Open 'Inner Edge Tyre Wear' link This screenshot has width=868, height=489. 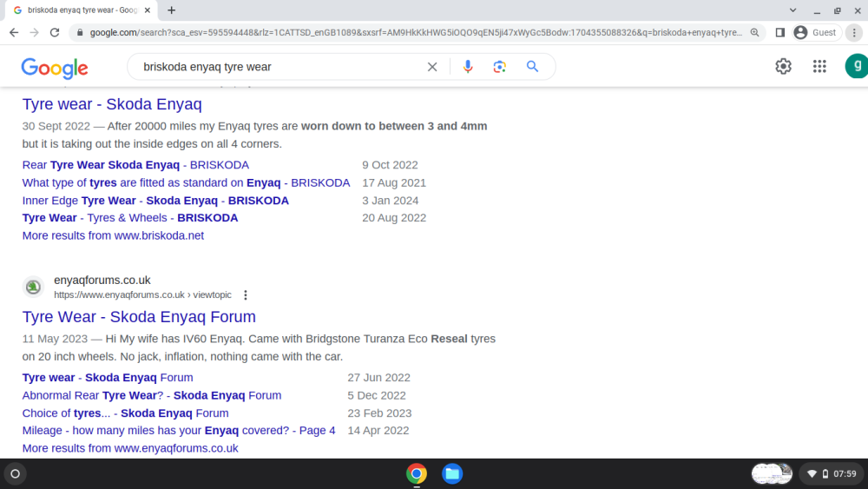click(155, 201)
